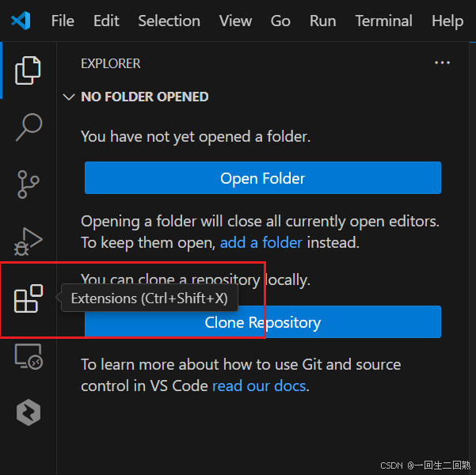The width and height of the screenshot is (476, 475).
Task: Open the Edit menu
Action: [x=106, y=21]
